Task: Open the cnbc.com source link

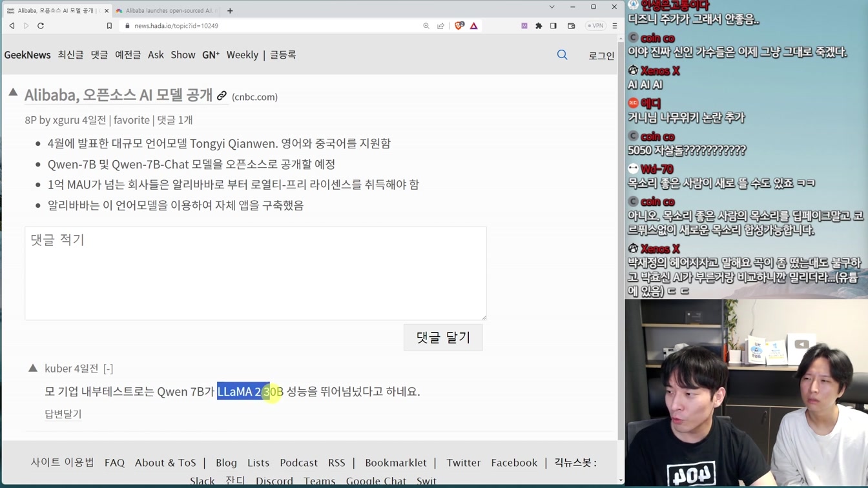Action: click(x=254, y=97)
